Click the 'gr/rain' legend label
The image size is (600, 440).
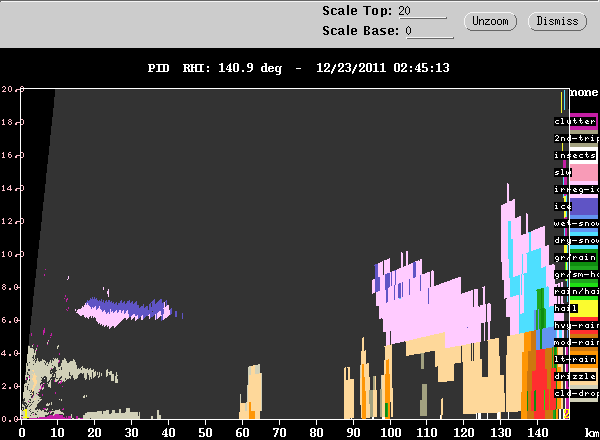[x=575, y=257]
